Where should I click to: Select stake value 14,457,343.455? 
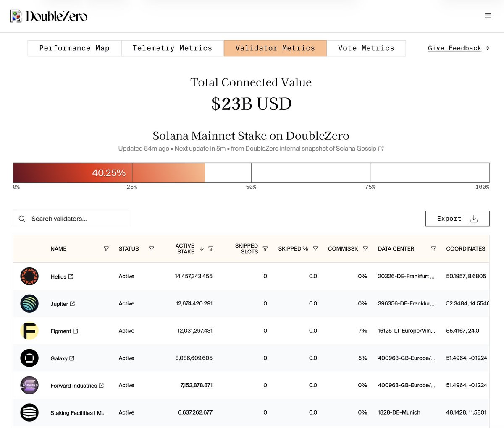tap(194, 276)
